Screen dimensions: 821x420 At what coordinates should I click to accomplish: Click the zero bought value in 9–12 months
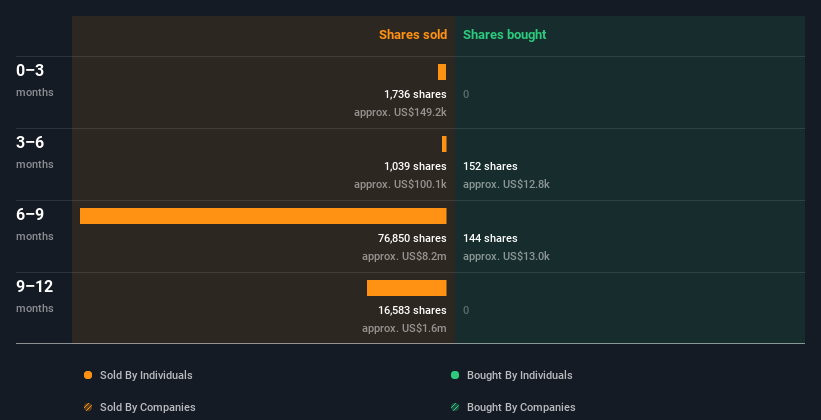(466, 310)
